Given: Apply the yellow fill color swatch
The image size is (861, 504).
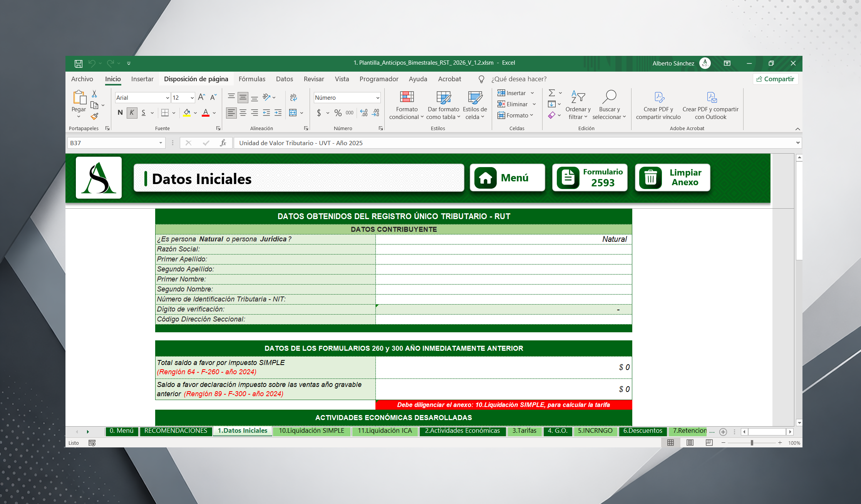Looking at the screenshot, I should 187,113.
